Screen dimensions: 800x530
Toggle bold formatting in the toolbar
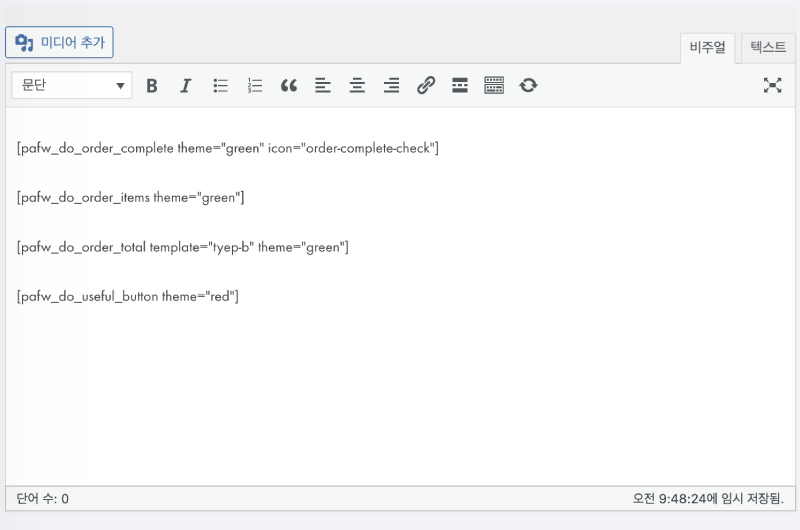[152, 86]
